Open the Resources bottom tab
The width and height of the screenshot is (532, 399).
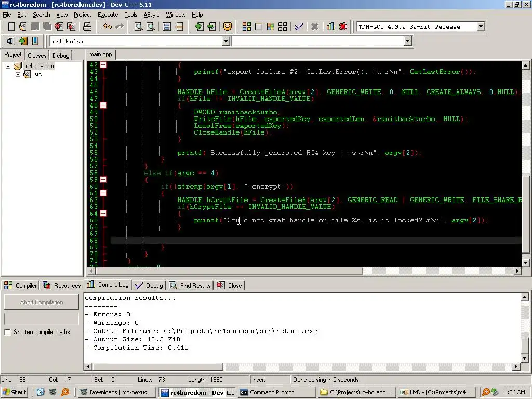62,285
